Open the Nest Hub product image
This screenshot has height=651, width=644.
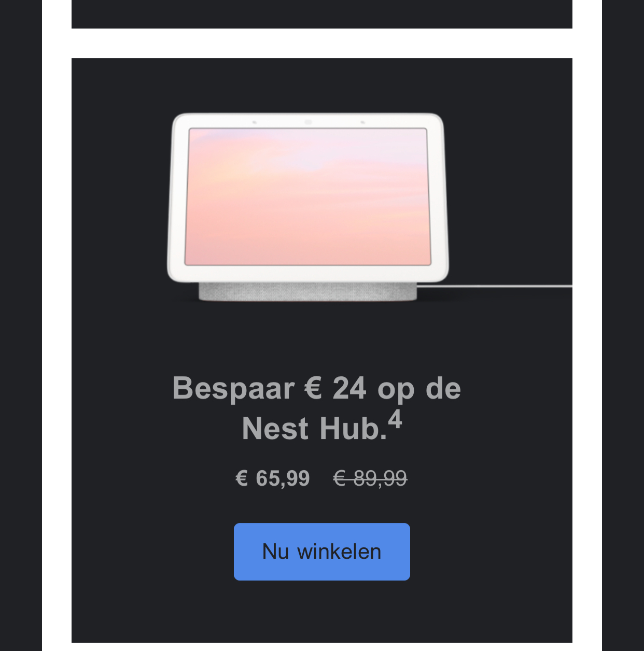[x=321, y=206]
